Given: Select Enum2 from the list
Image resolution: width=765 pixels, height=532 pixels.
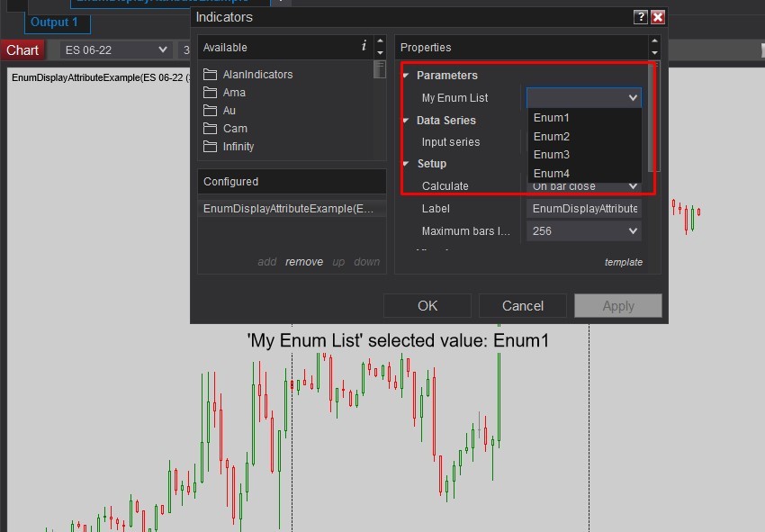Looking at the screenshot, I should [584, 136].
